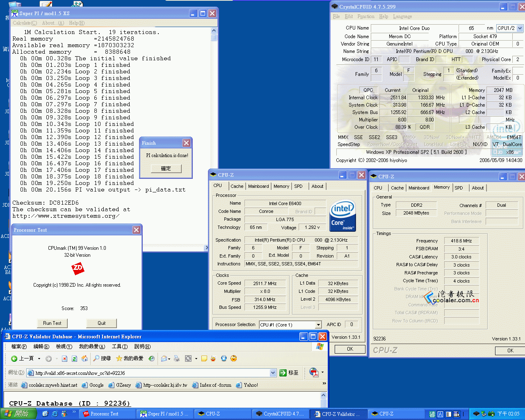This screenshot has width=525, height=420.
Task: Click the Intel Core inside logo in CPU-Z
Action: click(343, 216)
